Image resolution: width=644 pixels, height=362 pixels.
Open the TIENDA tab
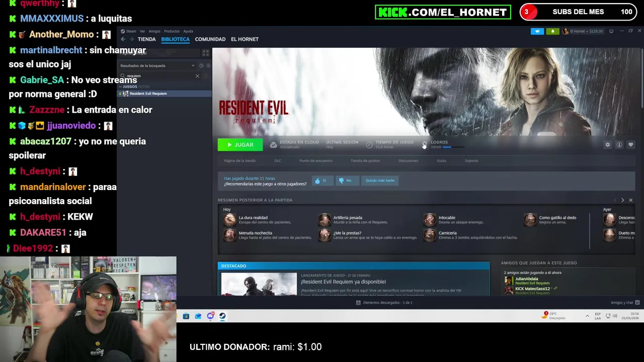click(146, 39)
